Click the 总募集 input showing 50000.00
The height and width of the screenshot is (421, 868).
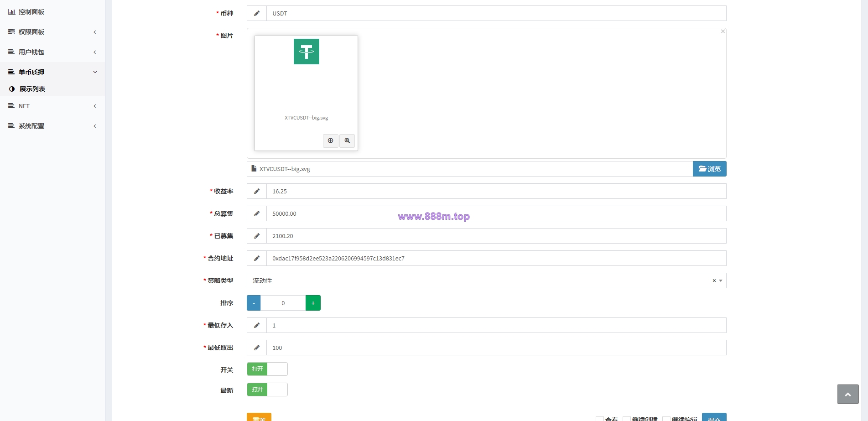pos(496,213)
